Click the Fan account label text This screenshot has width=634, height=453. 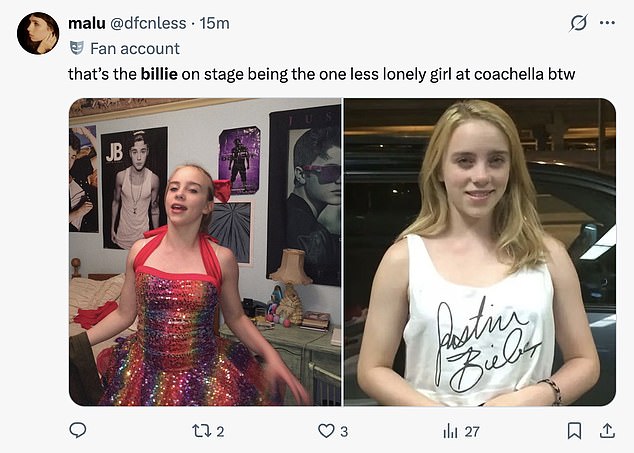point(135,47)
